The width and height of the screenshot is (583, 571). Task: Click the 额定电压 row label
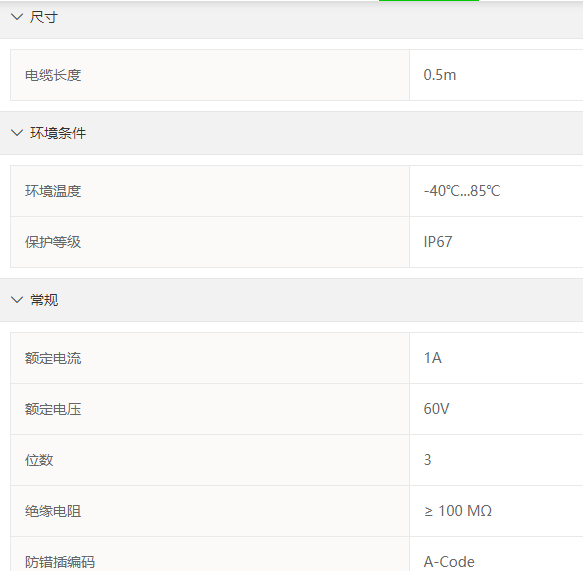(53, 409)
